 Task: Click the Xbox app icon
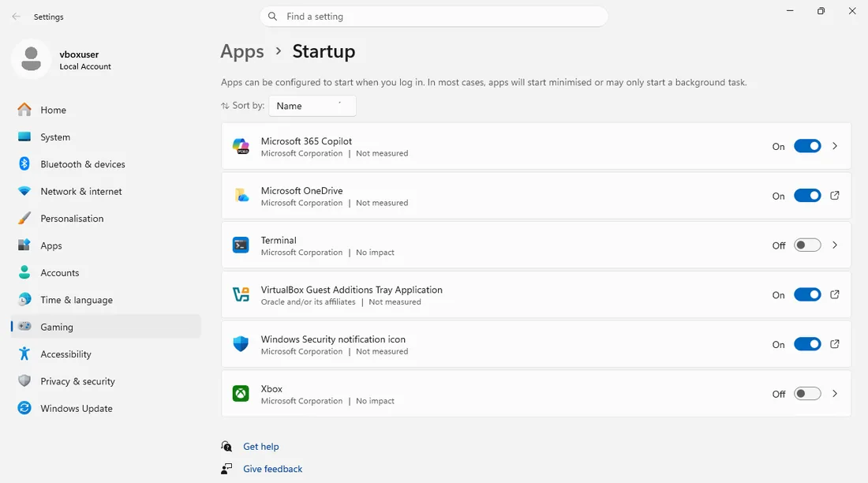[x=241, y=394]
